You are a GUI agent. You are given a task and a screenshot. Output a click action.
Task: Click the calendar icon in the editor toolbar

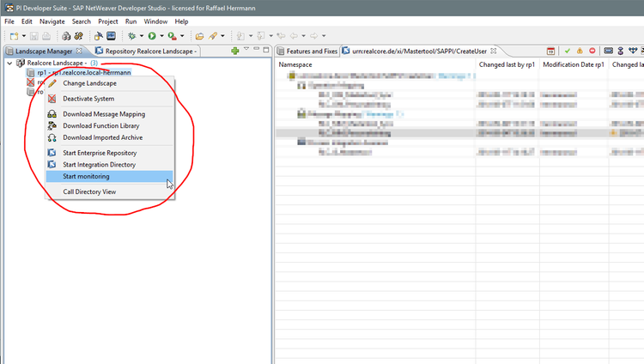pyautogui.click(x=550, y=51)
